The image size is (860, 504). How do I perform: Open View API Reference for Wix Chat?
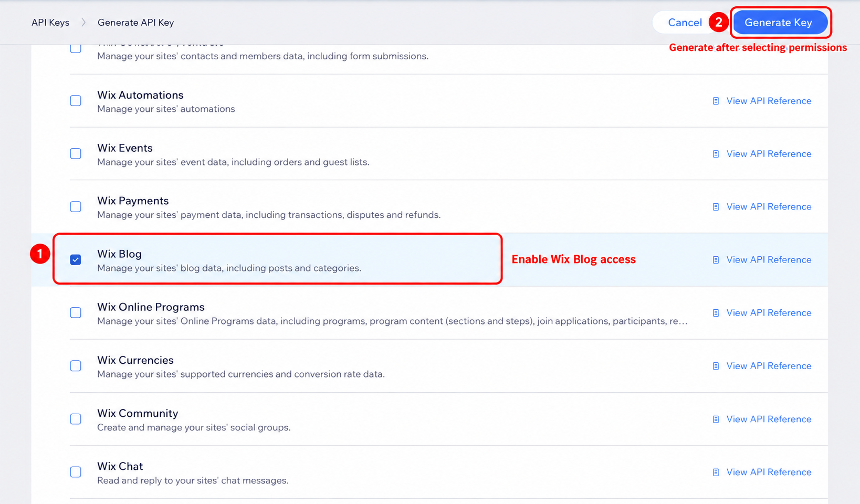[769, 472]
